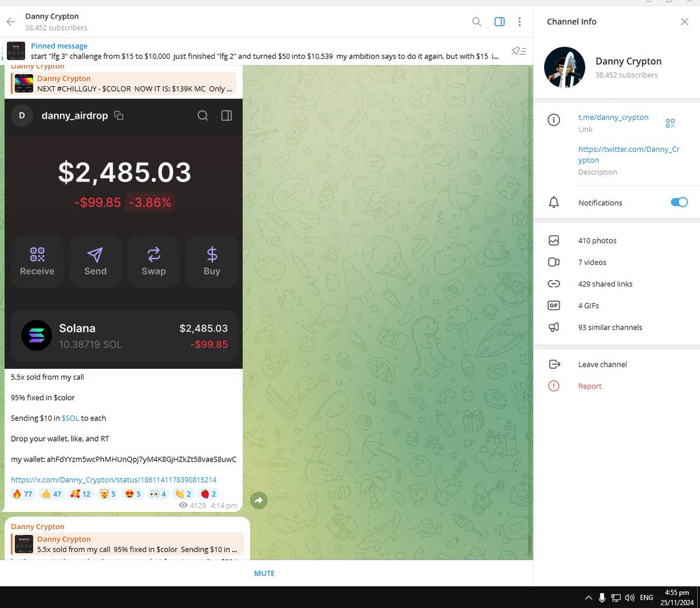The width and height of the screenshot is (700, 608).
Task: Click pinned message thumbnail image
Action: coord(16,51)
